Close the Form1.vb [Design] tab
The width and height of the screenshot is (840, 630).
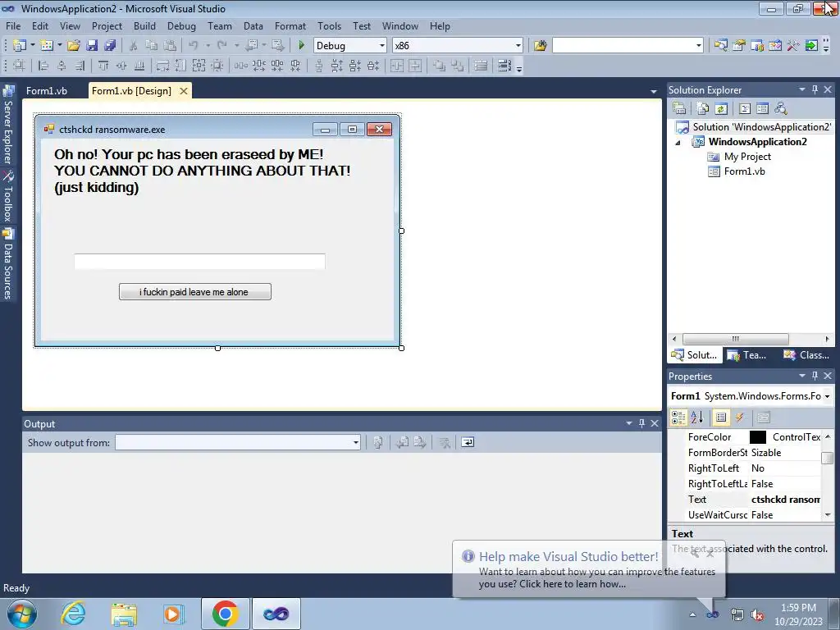click(x=183, y=91)
